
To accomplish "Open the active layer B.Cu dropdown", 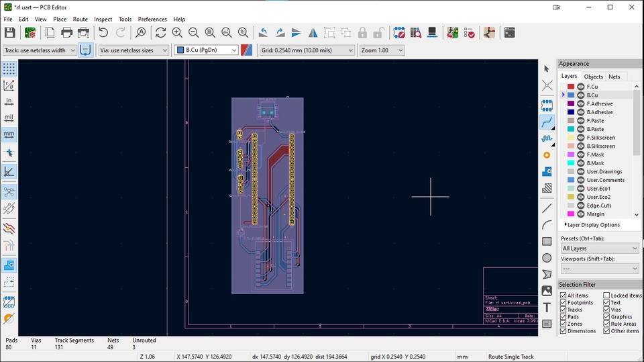I will point(206,50).
